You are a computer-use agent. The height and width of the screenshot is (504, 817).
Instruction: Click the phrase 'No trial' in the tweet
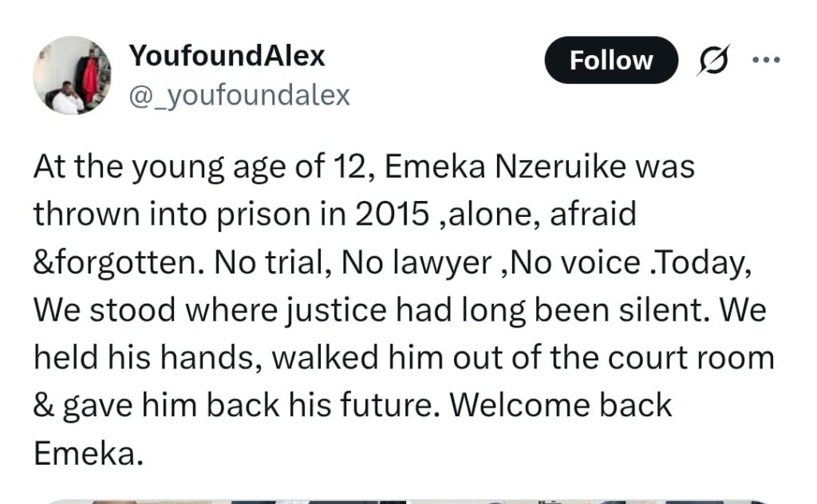(273, 262)
